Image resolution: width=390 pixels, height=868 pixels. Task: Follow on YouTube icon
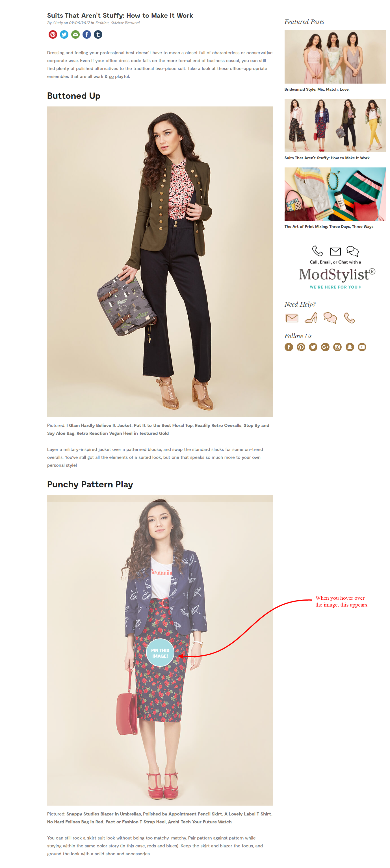coord(362,347)
